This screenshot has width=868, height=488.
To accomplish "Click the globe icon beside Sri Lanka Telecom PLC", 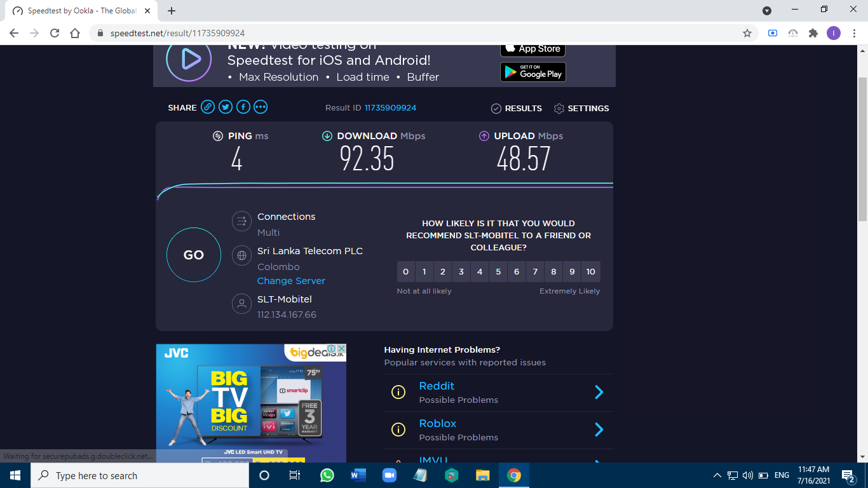I will coord(241,255).
